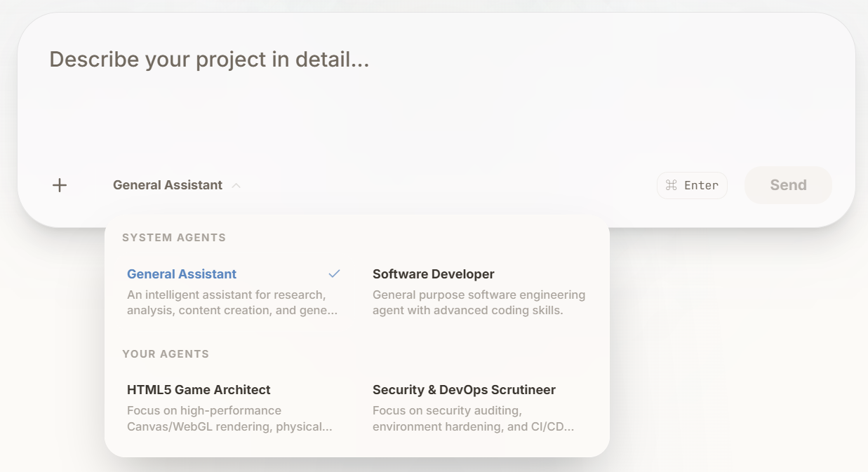868x472 pixels.
Task: Click the Enter shortcut badge
Action: pyautogui.click(x=692, y=185)
